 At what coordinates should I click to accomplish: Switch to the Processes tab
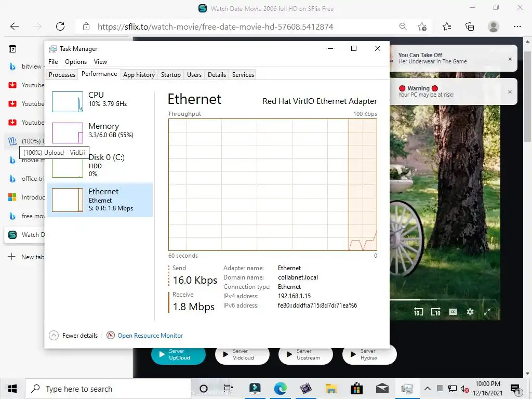click(62, 75)
